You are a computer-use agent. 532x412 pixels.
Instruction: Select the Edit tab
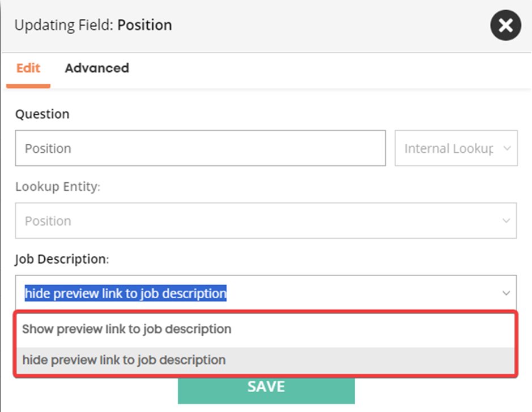pyautogui.click(x=28, y=68)
